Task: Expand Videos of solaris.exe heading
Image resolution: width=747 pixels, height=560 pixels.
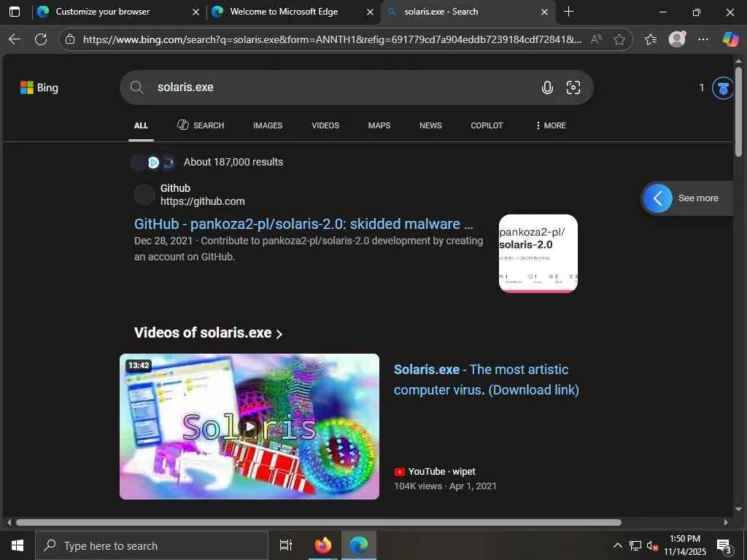Action: (x=209, y=332)
